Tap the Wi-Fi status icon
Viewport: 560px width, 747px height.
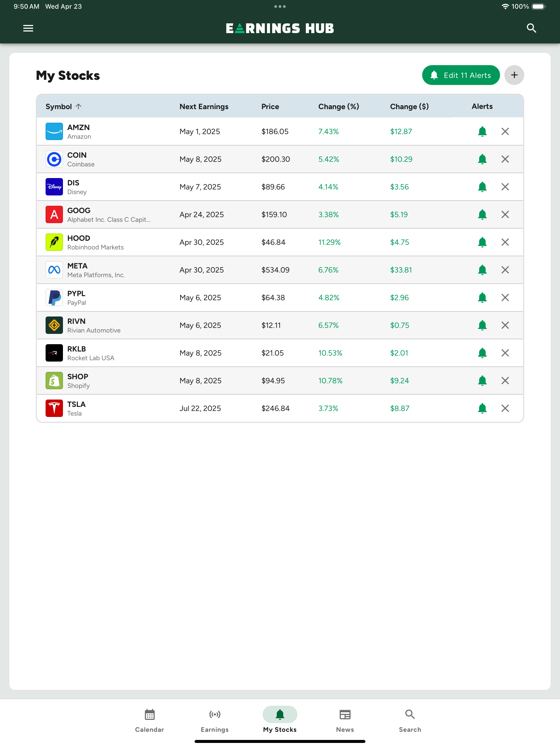pyautogui.click(x=505, y=7)
